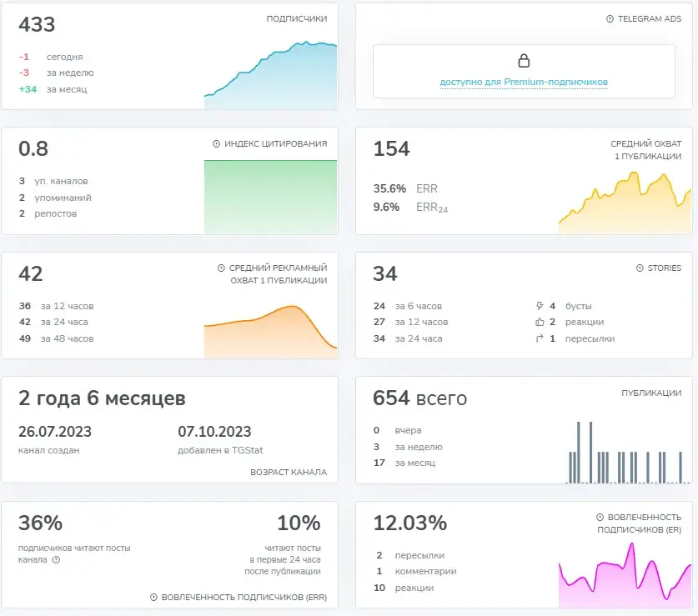Image resolution: width=698 pixels, height=616 pixels.
Task: Click the '2 упоминаний' row
Action: (55, 198)
